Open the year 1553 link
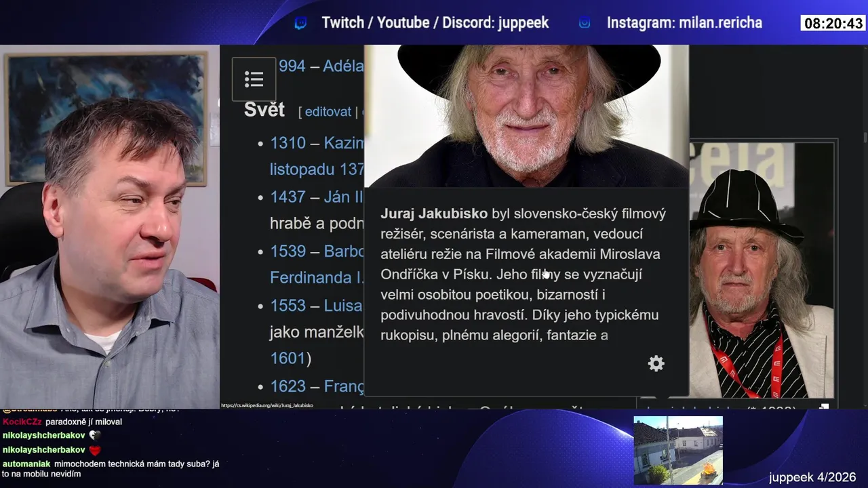 288,306
